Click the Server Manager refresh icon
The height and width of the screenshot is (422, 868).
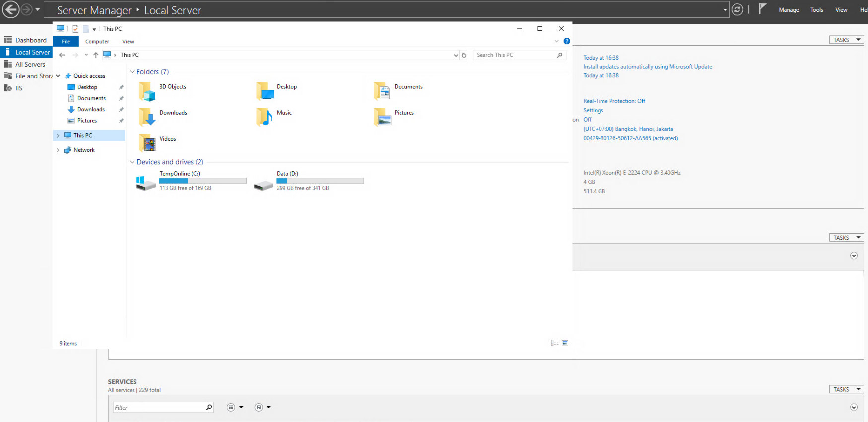737,9
